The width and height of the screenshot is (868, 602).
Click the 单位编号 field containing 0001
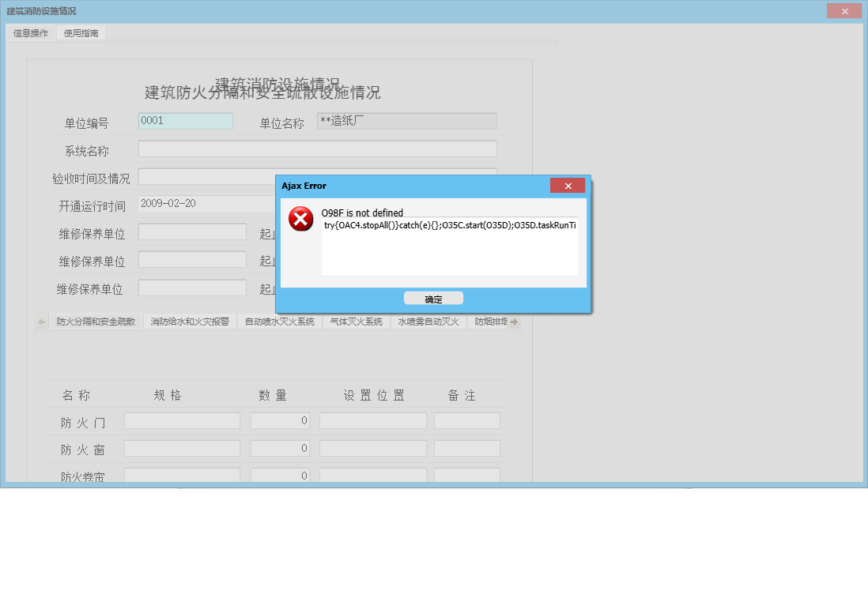pos(186,121)
